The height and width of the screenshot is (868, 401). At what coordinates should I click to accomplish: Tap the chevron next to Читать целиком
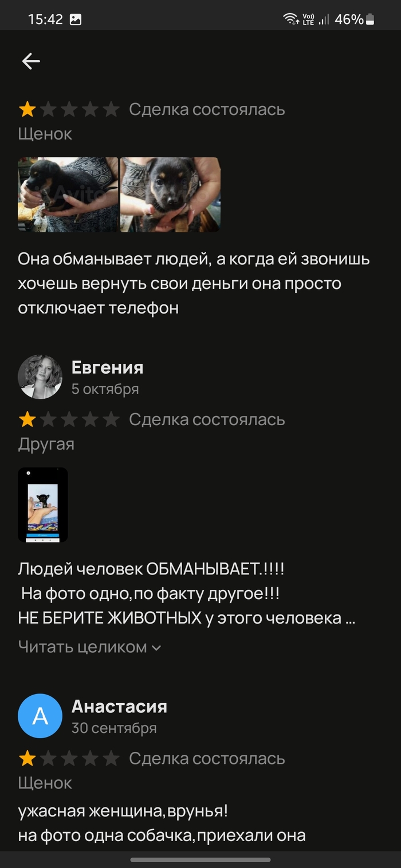click(x=156, y=648)
